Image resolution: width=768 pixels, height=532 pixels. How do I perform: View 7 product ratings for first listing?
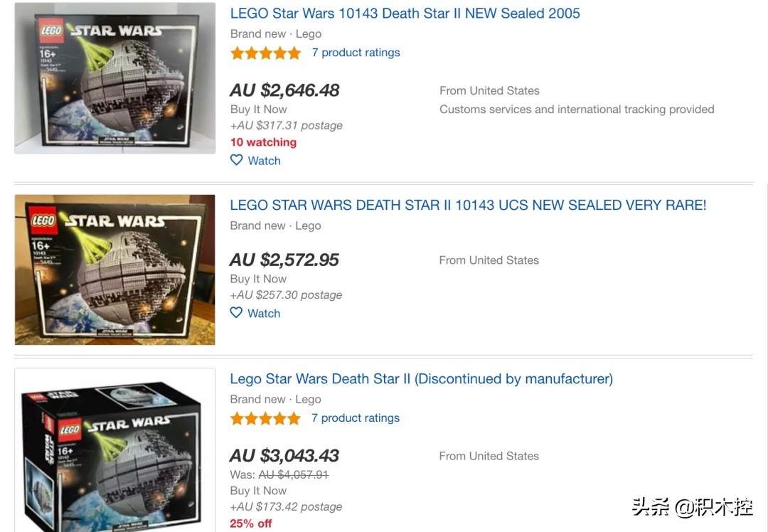tap(356, 53)
